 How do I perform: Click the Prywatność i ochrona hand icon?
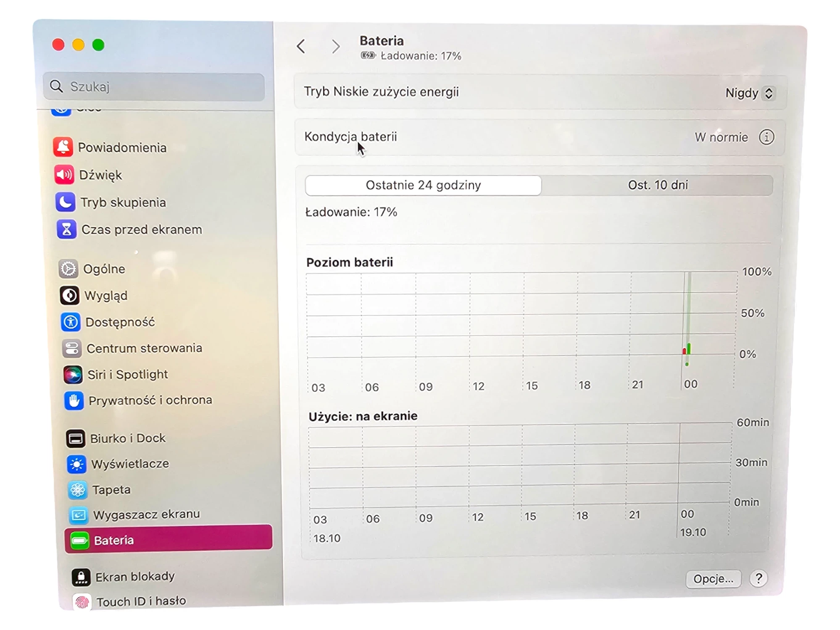click(x=74, y=401)
